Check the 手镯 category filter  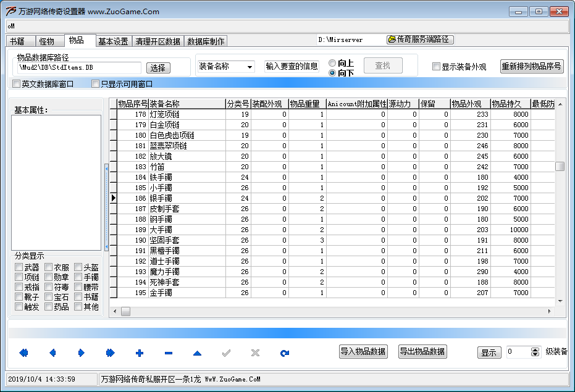pos(78,277)
